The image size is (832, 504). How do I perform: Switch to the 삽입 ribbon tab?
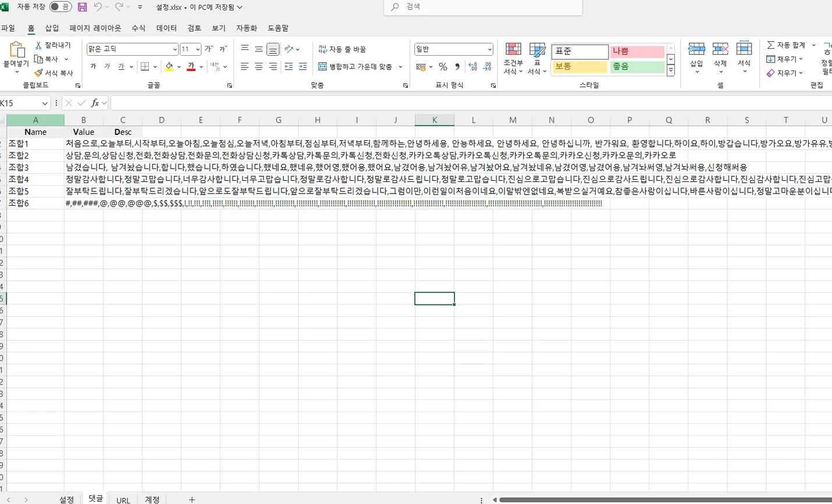(52, 28)
